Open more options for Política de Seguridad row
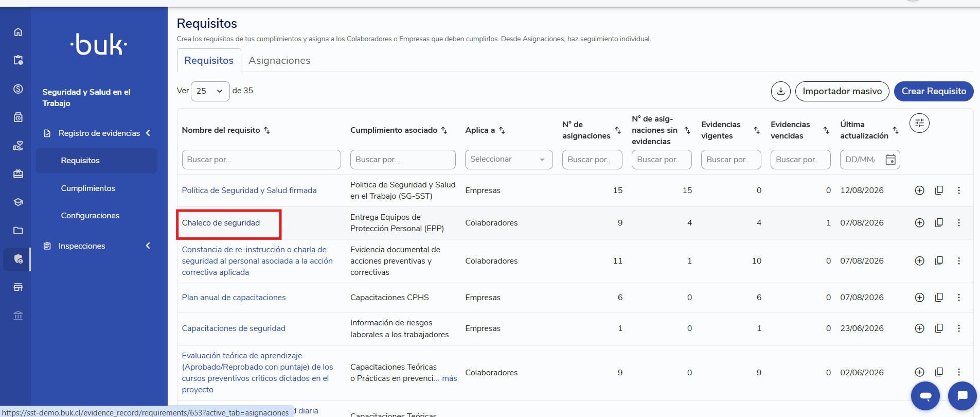The image size is (980, 417). [958, 190]
